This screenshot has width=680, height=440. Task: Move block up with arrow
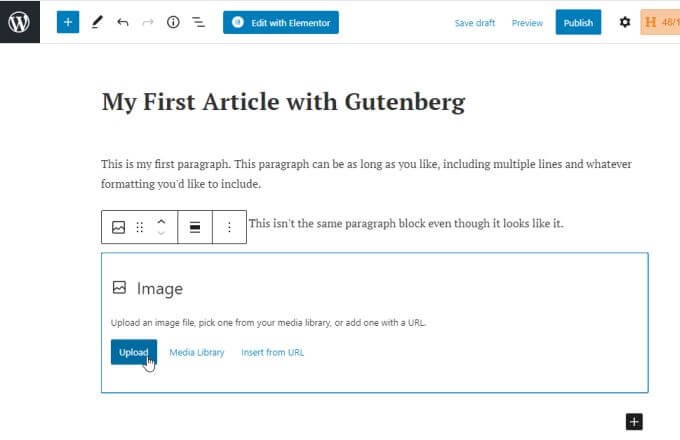pos(161,220)
